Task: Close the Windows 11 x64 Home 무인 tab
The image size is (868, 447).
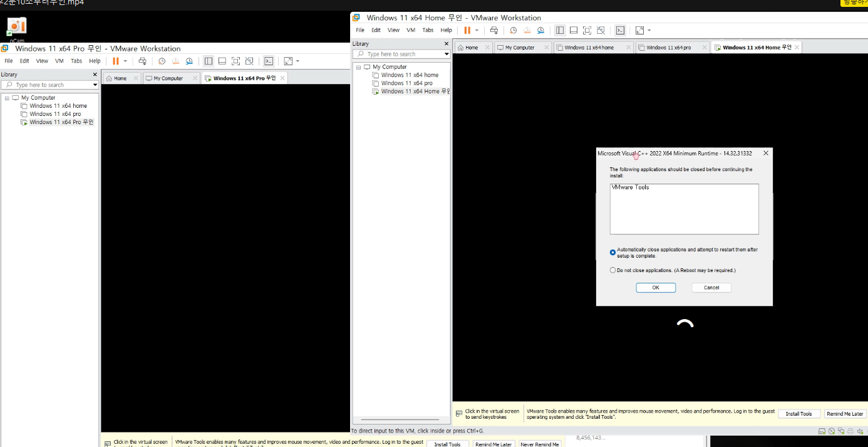Action: 797,48
